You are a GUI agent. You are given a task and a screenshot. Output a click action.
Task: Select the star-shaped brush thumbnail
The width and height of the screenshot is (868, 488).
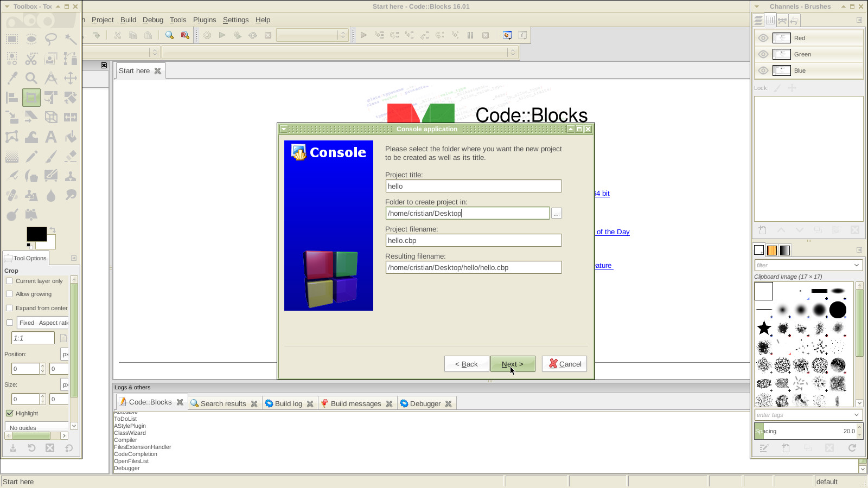coord(764,328)
